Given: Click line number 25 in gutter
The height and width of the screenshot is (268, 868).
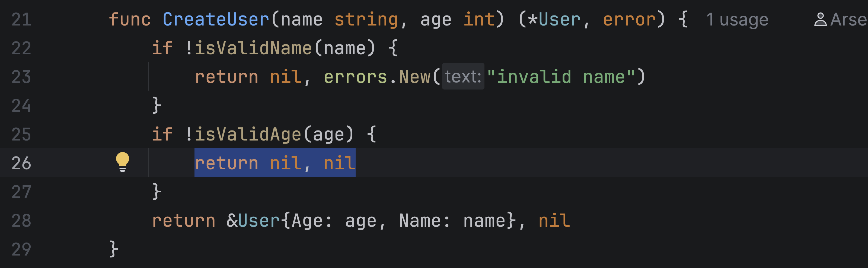Looking at the screenshot, I should click(21, 134).
